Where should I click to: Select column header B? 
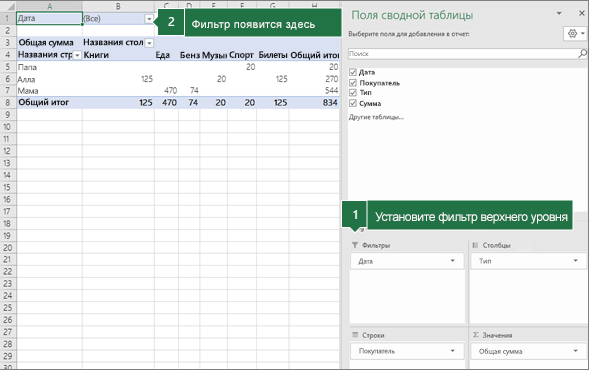(118, 6)
